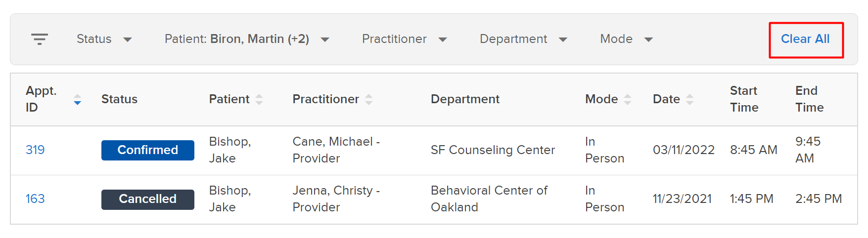
Task: Sort table by Date column arrows
Action: click(690, 99)
